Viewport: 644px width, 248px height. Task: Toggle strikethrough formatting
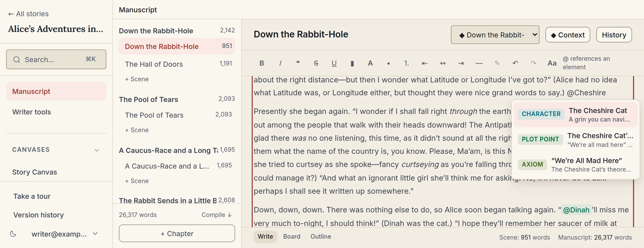[316, 63]
